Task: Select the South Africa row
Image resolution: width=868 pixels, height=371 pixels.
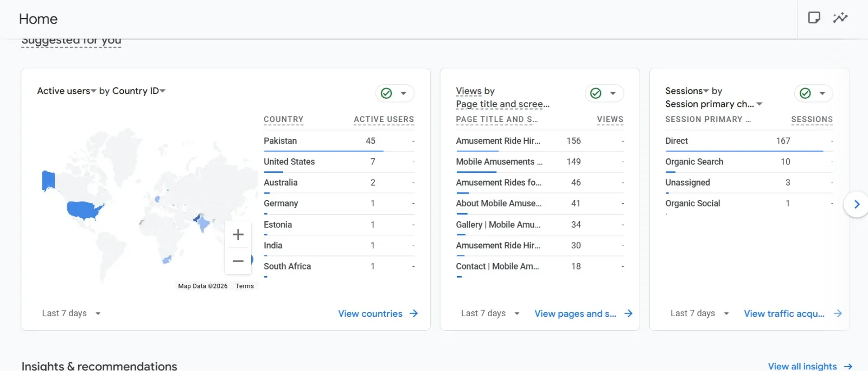Action: coord(339,266)
